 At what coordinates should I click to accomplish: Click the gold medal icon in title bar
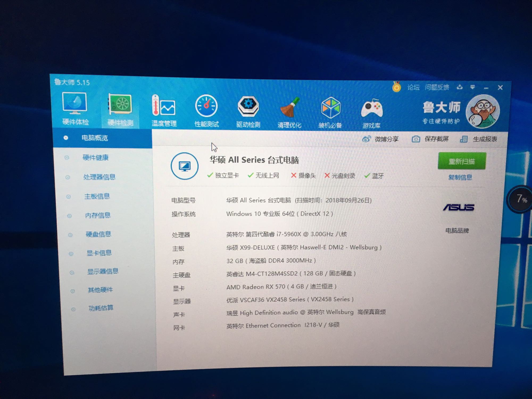point(396,87)
